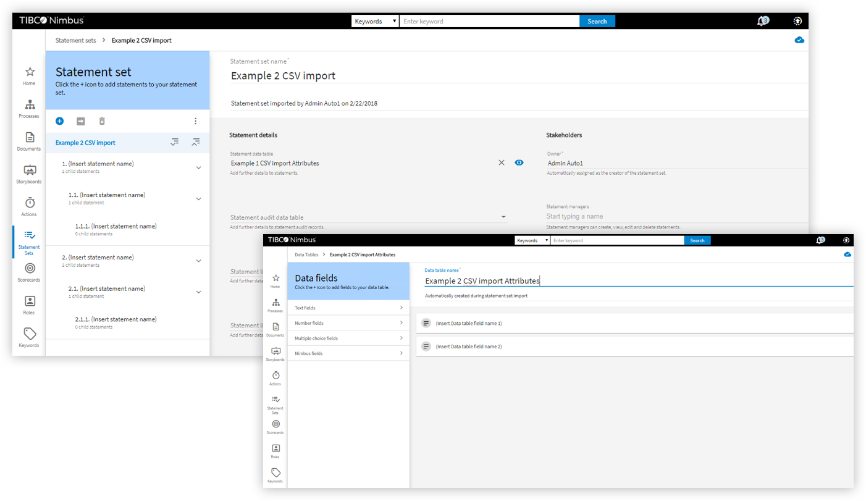The height and width of the screenshot is (504, 866).
Task: Click the blue add statement plus icon
Action: point(60,121)
